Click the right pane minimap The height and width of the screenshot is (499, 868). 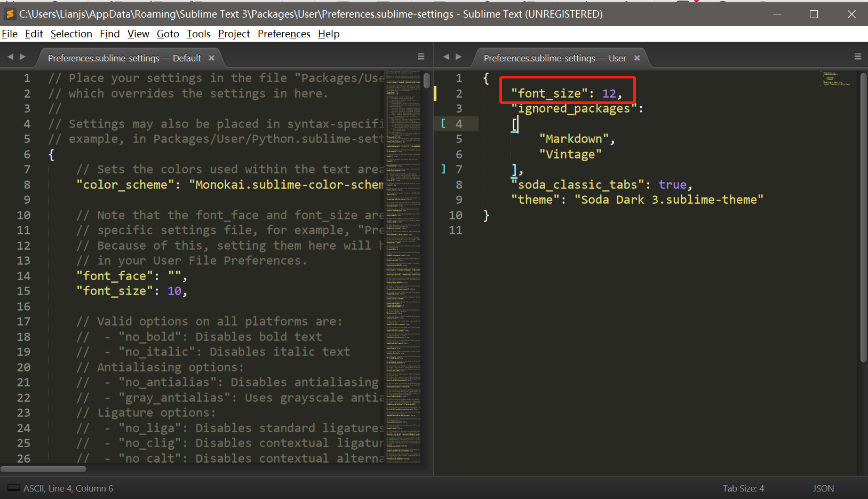(x=837, y=79)
